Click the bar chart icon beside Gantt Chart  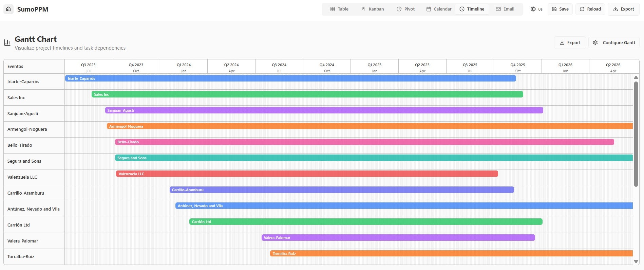pyautogui.click(x=7, y=42)
